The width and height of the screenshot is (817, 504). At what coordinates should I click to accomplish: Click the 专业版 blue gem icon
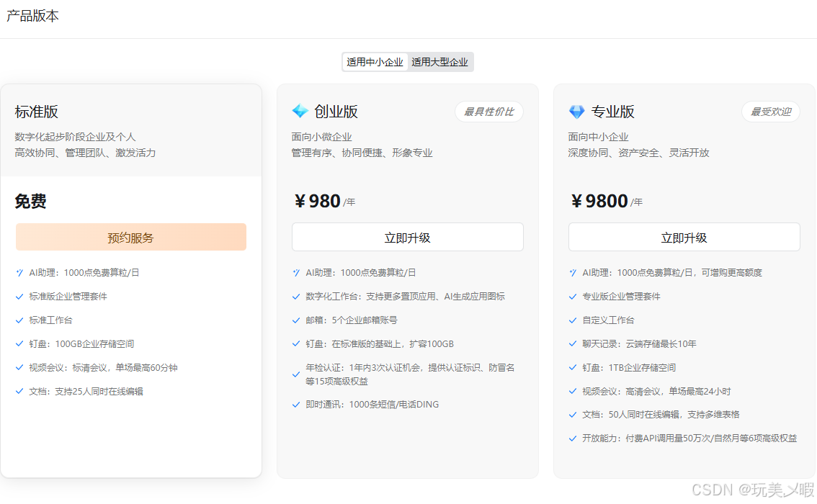[577, 112]
